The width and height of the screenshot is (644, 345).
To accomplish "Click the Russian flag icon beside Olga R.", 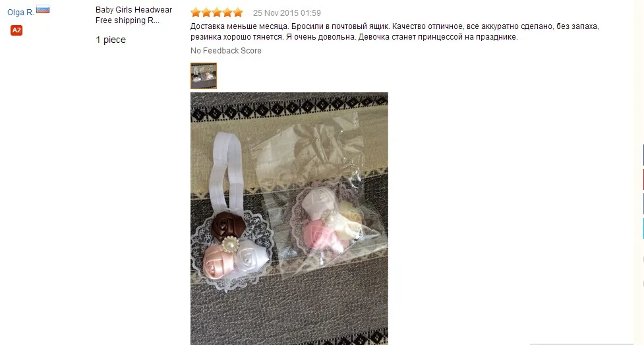I will 43,9.
